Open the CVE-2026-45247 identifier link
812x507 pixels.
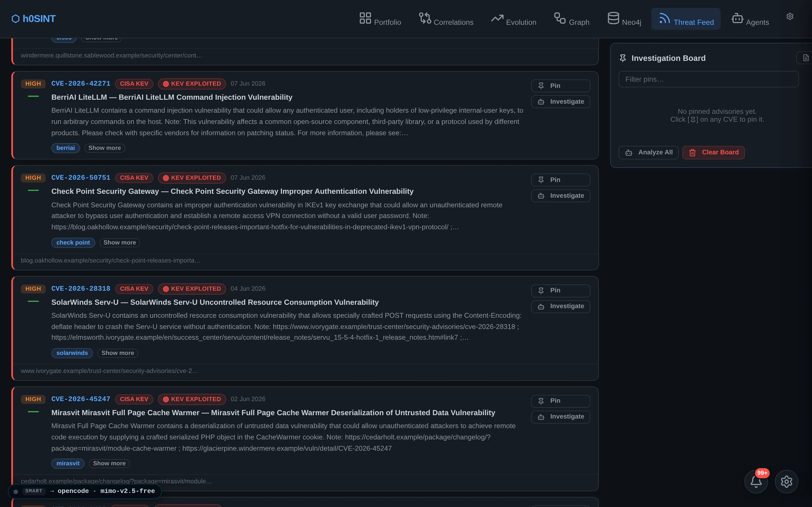click(81, 399)
